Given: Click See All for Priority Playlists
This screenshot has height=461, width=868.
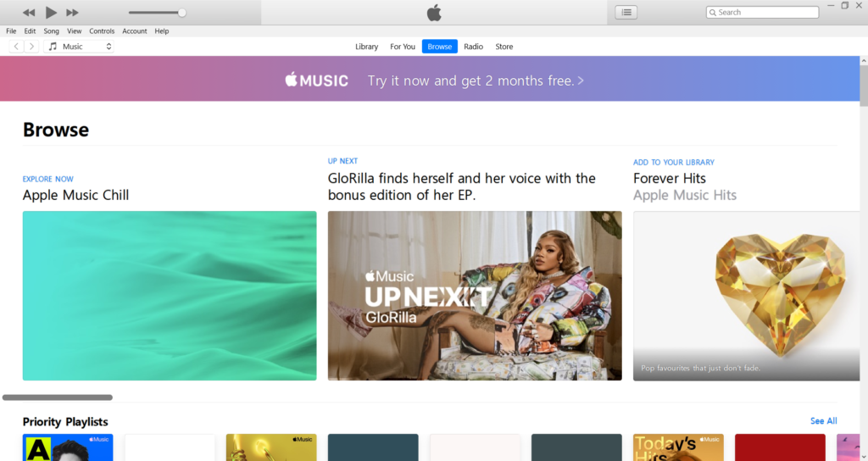Looking at the screenshot, I should pyautogui.click(x=823, y=420).
